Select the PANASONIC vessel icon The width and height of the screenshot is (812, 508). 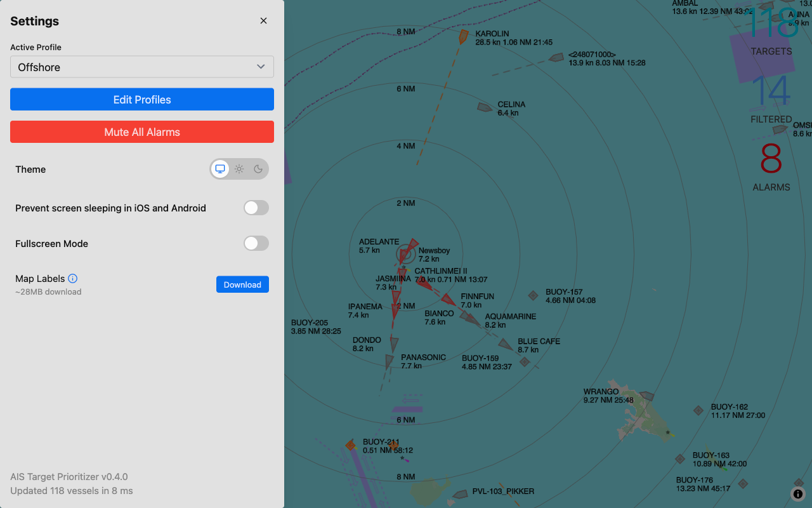(390, 362)
